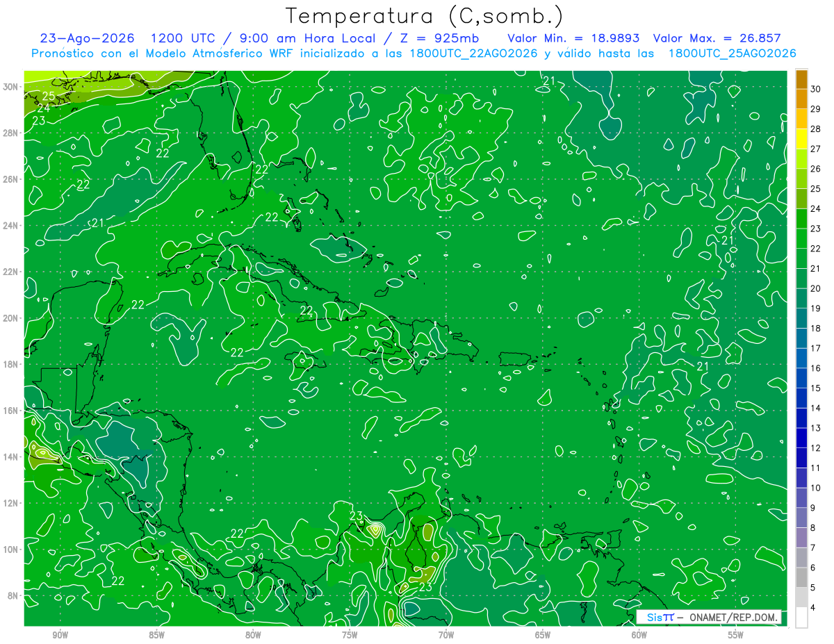834x644 pixels.
Task: Click the "6" value on the color scale
Action: 814,568
